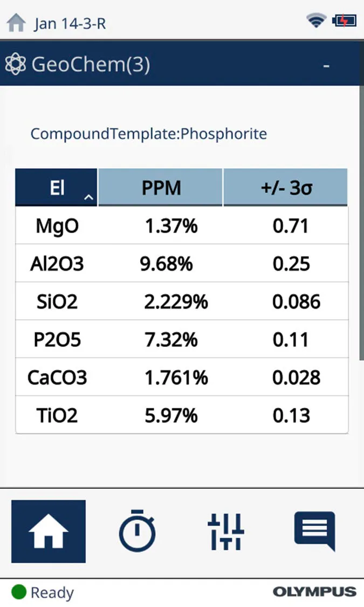Select the MgO result row
The image size is (364, 607).
182,226
